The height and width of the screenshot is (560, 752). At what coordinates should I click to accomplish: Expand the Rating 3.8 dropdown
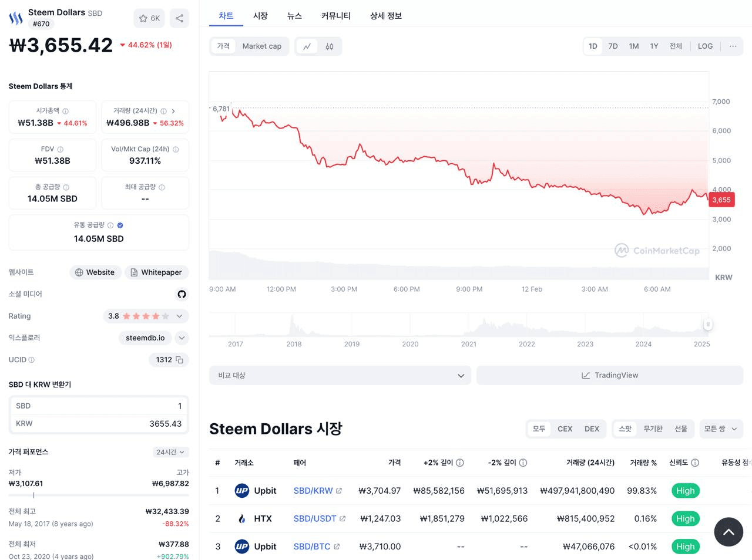pyautogui.click(x=146, y=316)
